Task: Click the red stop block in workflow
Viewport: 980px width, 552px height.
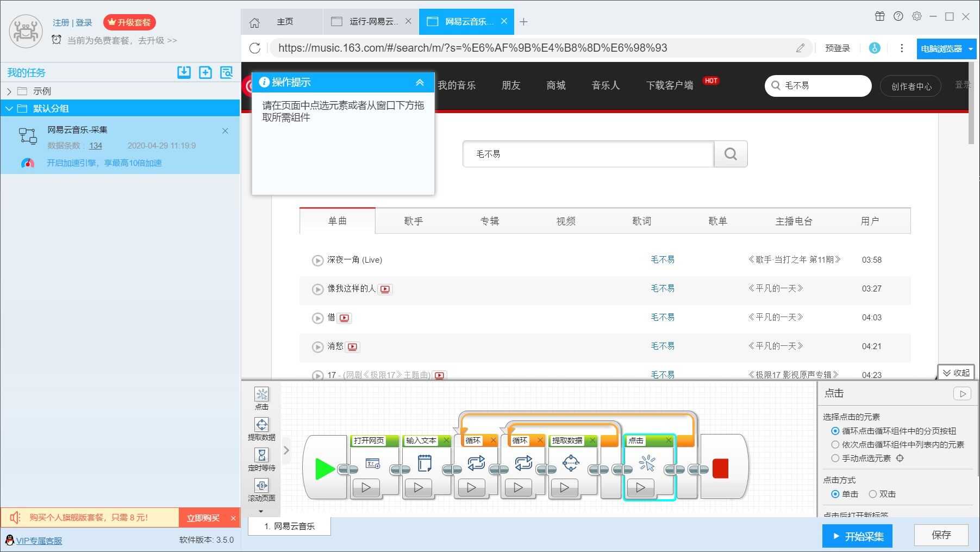Action: (720, 468)
